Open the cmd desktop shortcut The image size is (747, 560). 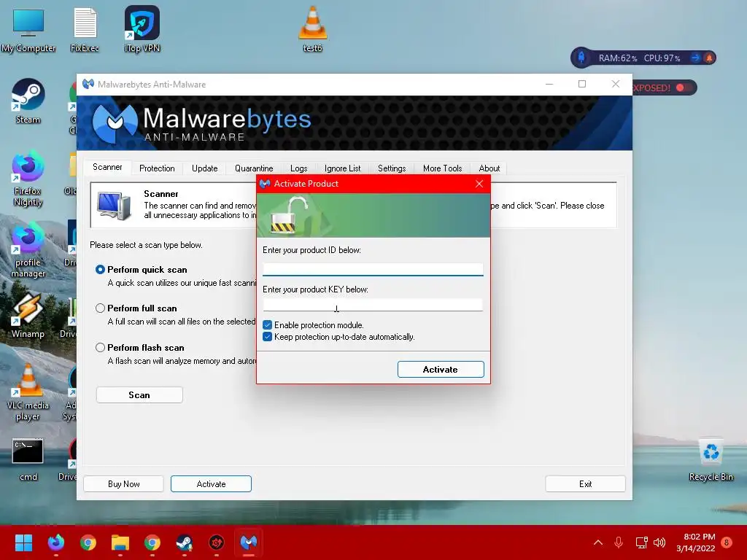(x=28, y=459)
